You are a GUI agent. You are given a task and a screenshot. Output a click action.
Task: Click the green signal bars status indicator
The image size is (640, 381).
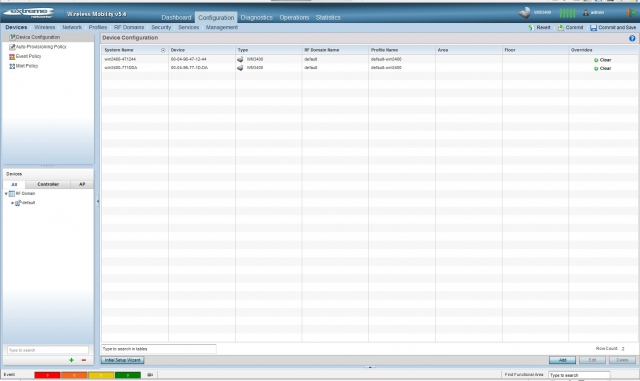567,13
